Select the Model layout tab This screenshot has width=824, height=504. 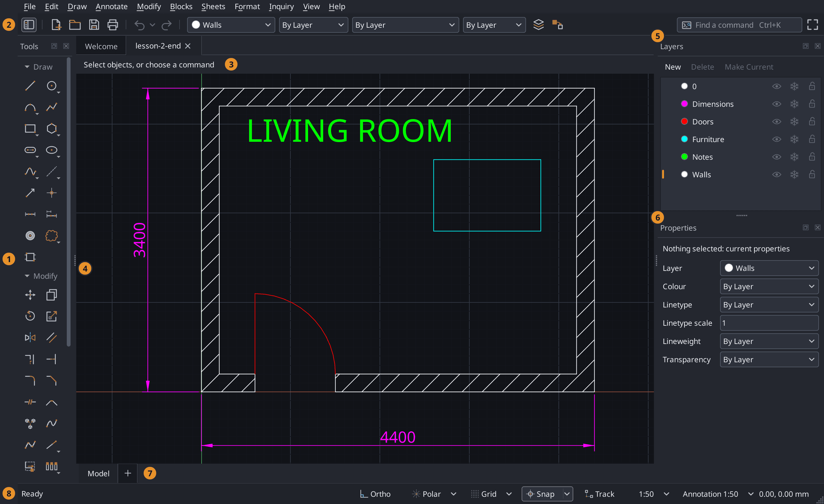click(98, 473)
